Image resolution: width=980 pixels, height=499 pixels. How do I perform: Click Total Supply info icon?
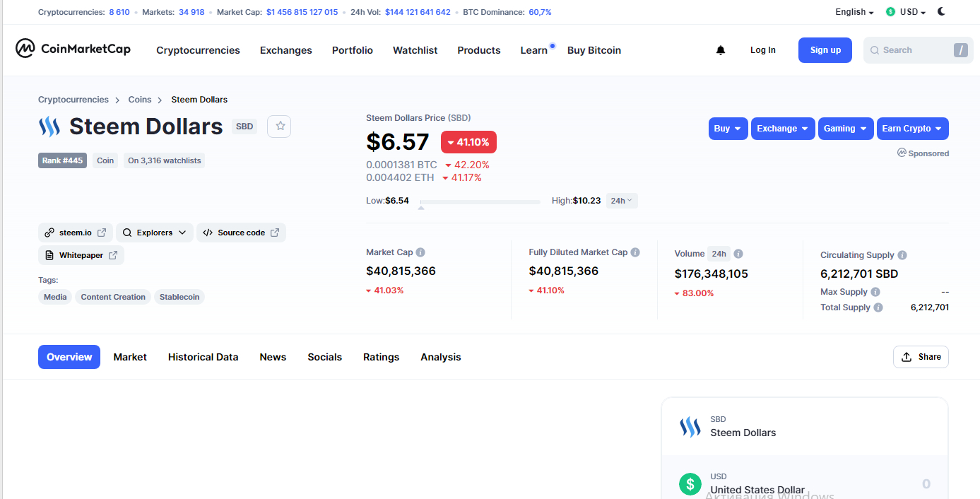pyautogui.click(x=878, y=307)
